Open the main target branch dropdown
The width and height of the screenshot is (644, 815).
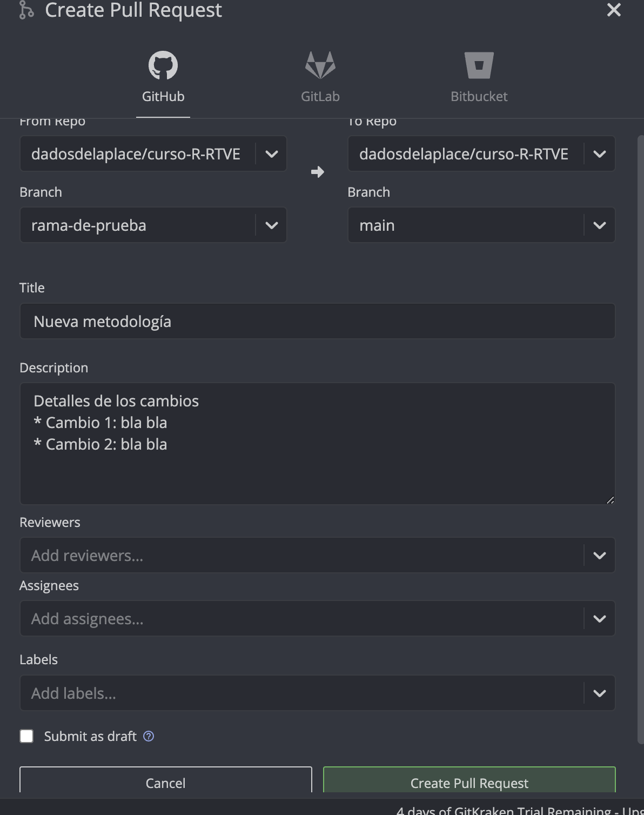coord(599,225)
